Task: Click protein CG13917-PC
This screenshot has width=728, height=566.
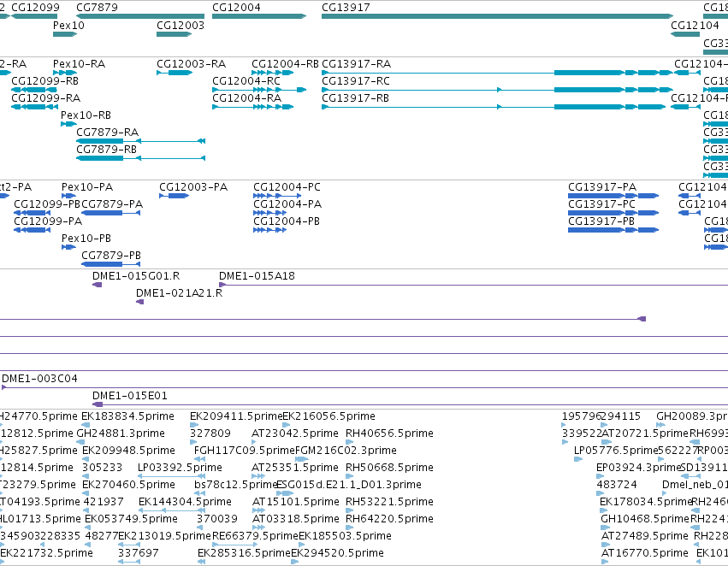Action: click(613, 213)
